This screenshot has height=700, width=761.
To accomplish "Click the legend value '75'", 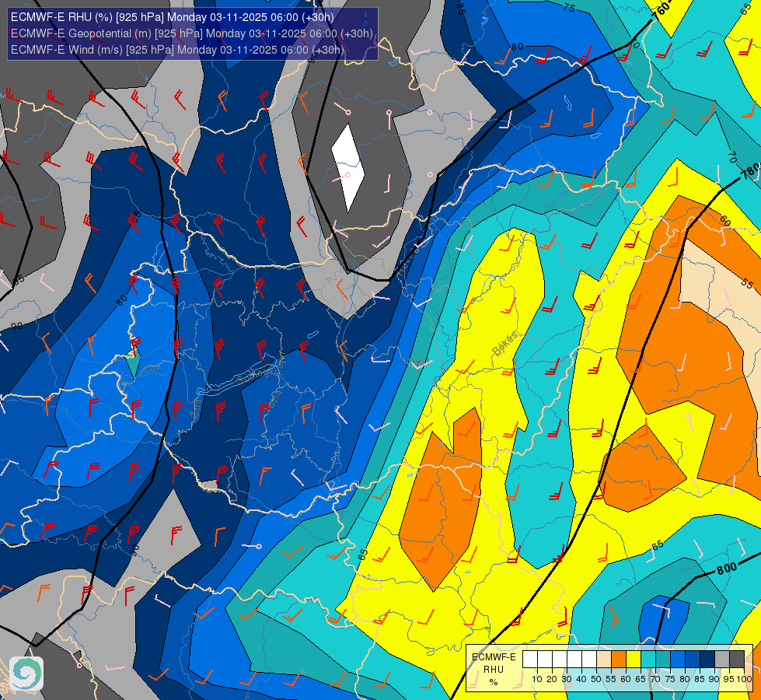I will [670, 679].
